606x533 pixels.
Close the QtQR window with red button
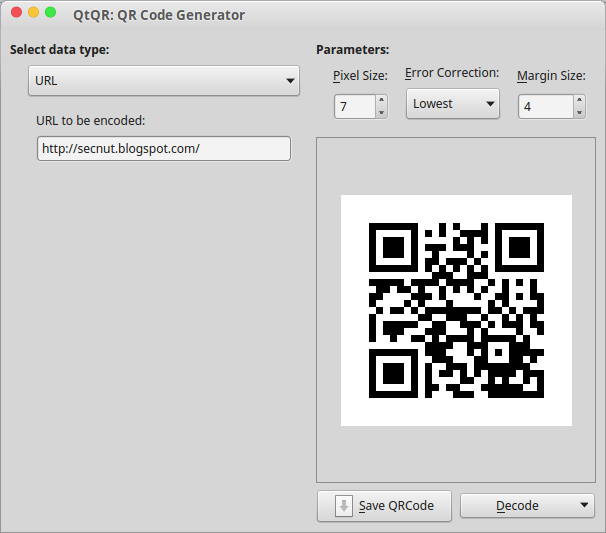pyautogui.click(x=17, y=12)
